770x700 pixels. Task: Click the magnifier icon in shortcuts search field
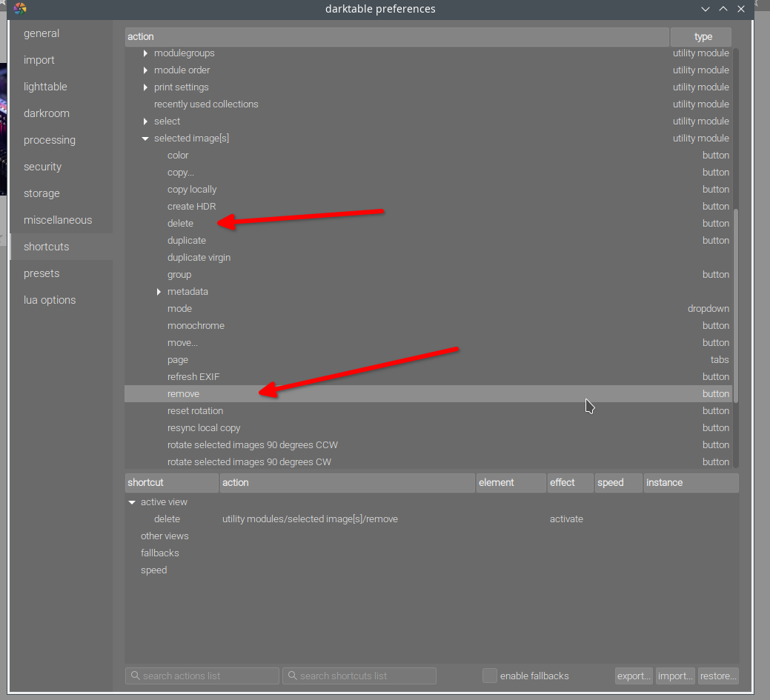tap(292, 676)
